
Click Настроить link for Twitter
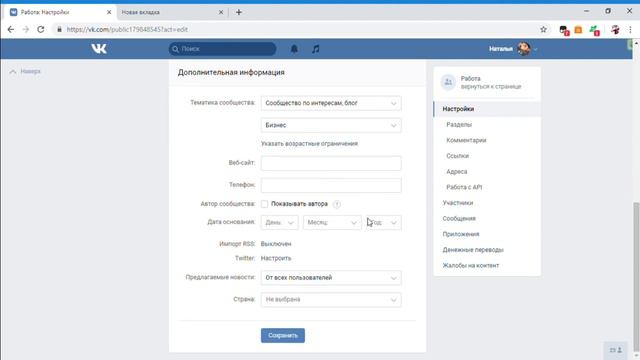[276, 258]
